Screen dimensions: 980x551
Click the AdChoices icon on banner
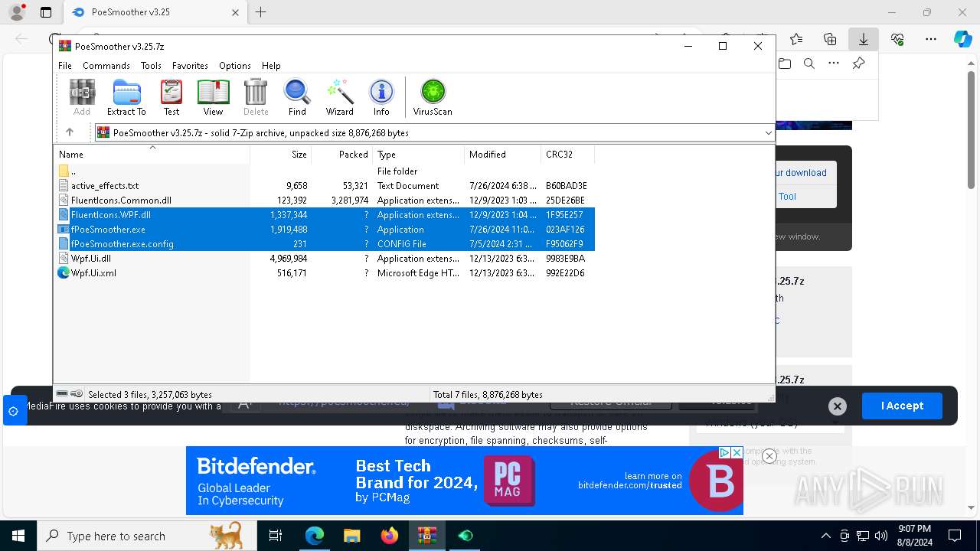click(724, 452)
